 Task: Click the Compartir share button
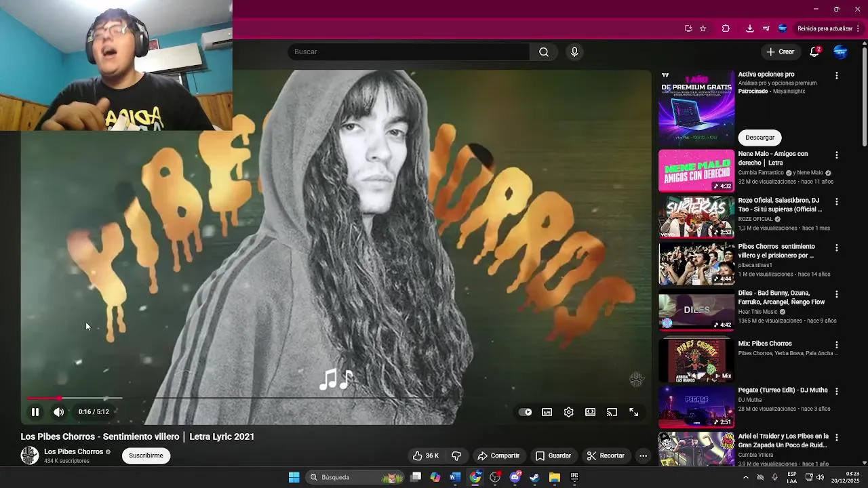pos(498,455)
